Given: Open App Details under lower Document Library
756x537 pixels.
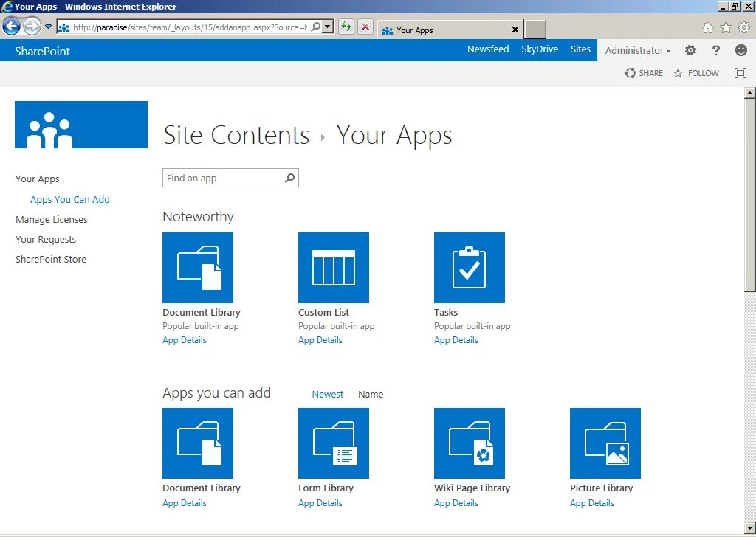Looking at the screenshot, I should pos(184,503).
